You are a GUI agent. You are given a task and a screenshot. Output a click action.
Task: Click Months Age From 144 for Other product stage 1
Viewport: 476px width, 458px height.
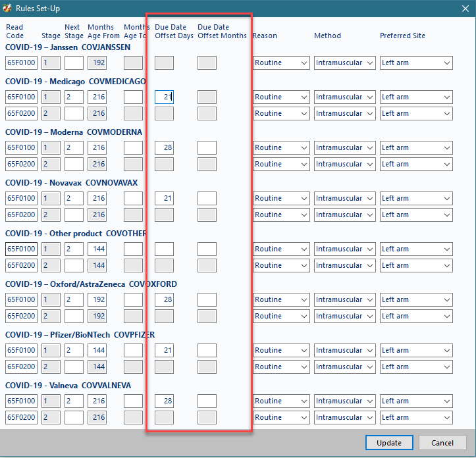coord(97,249)
